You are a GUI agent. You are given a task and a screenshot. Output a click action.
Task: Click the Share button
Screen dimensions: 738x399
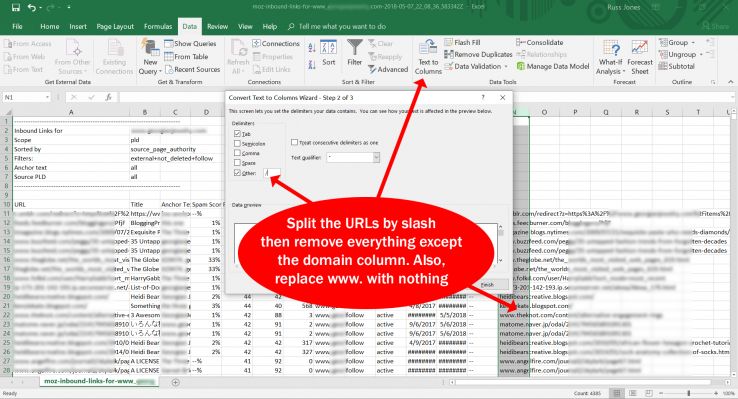tap(715, 26)
